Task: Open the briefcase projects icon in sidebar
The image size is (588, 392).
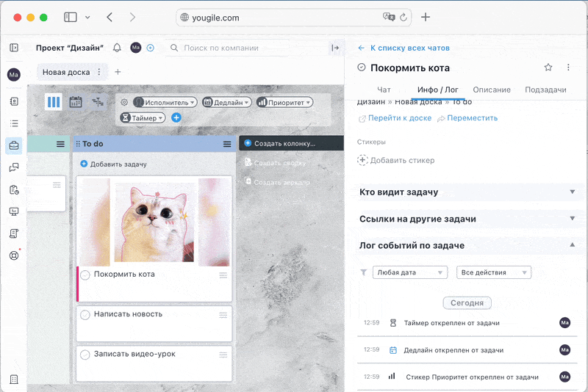Action: tap(14, 145)
